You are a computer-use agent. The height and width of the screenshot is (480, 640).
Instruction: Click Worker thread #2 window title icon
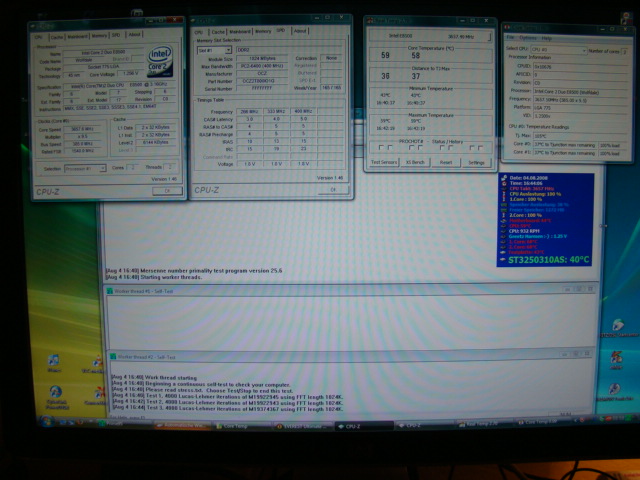113,357
